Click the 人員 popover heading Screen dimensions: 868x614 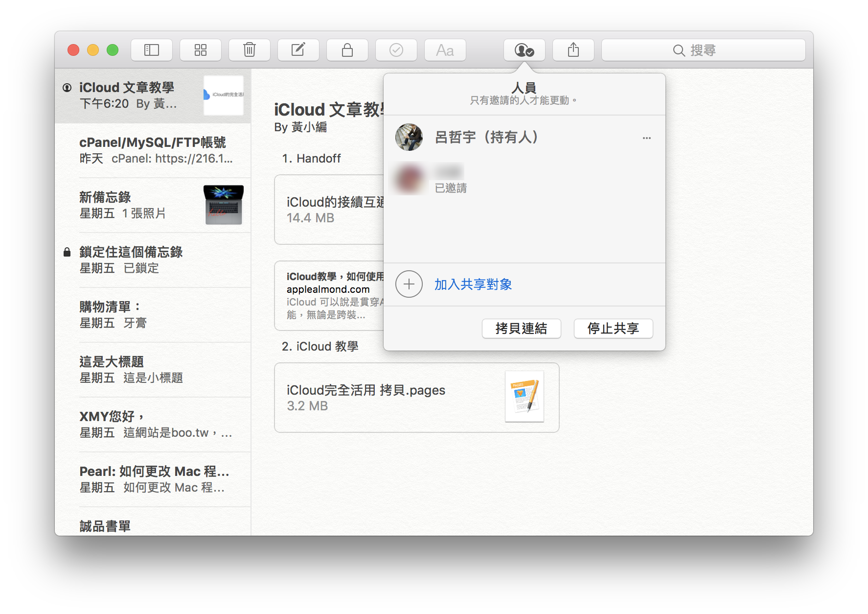point(524,88)
